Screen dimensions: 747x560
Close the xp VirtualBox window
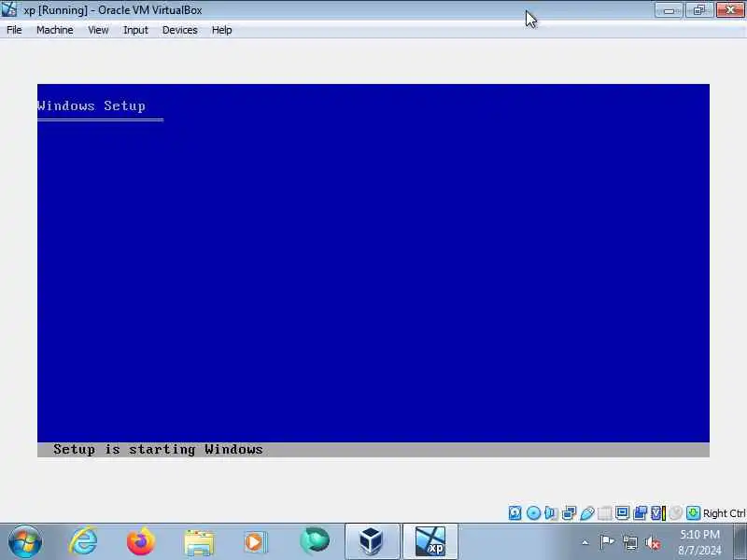tap(730, 10)
